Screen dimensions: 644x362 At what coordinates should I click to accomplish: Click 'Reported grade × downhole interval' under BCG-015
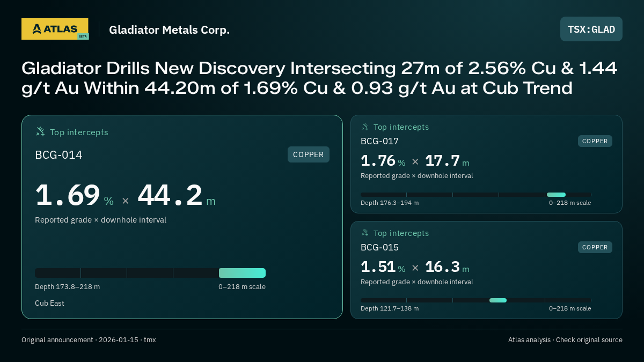(417, 282)
